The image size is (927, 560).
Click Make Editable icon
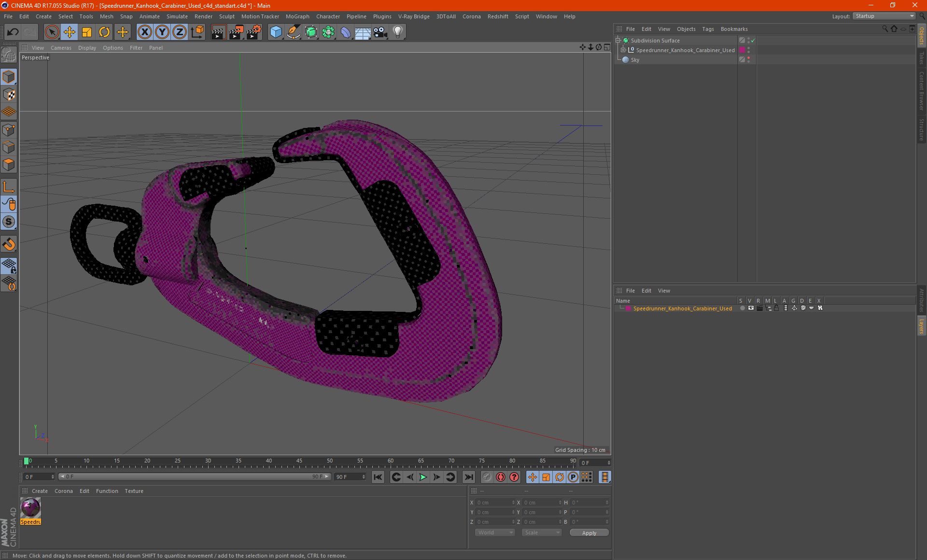[x=9, y=55]
